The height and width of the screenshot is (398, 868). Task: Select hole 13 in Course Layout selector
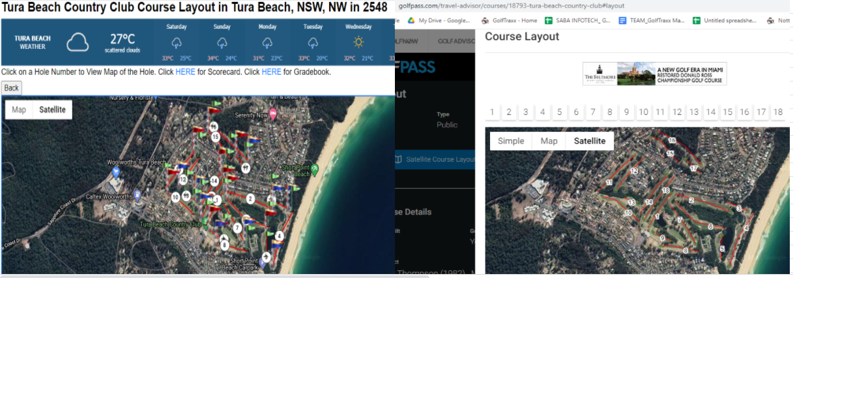click(x=694, y=112)
